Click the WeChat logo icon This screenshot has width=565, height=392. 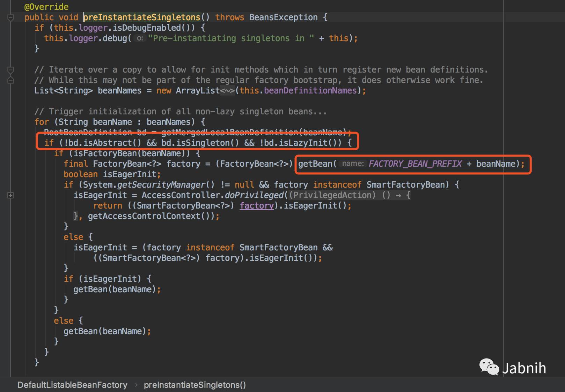489,367
